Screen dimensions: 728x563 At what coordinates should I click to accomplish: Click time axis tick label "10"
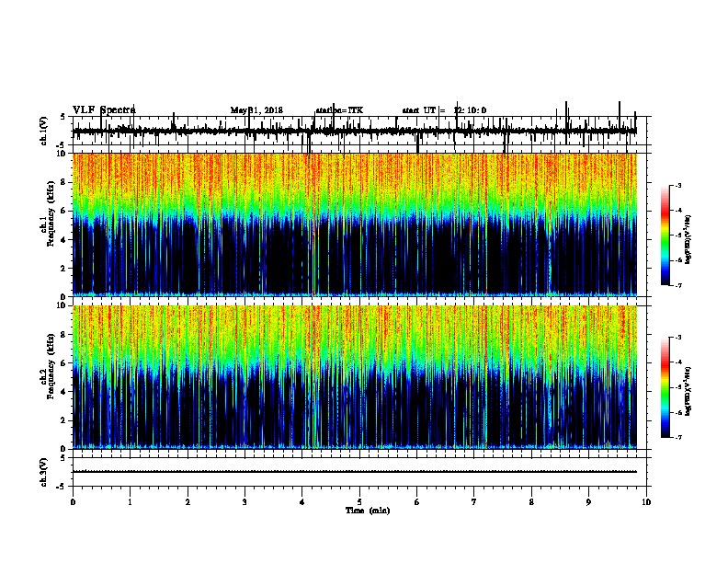tap(646, 502)
